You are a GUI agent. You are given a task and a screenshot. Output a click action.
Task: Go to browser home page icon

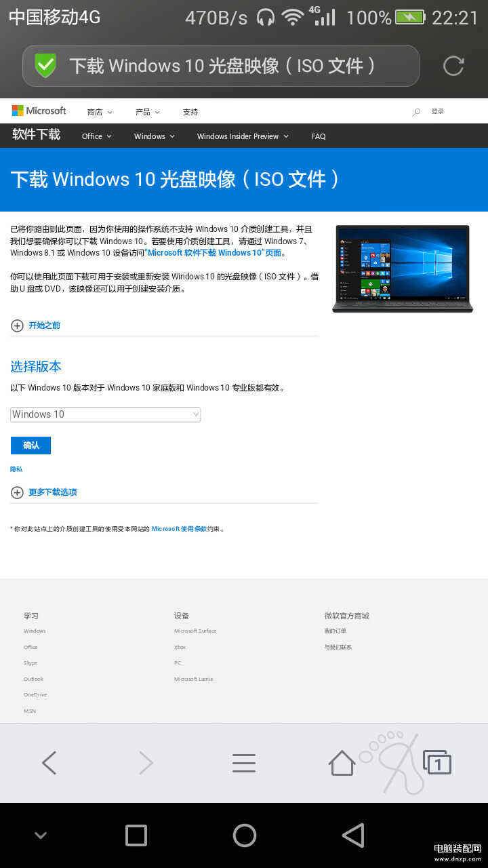[342, 763]
